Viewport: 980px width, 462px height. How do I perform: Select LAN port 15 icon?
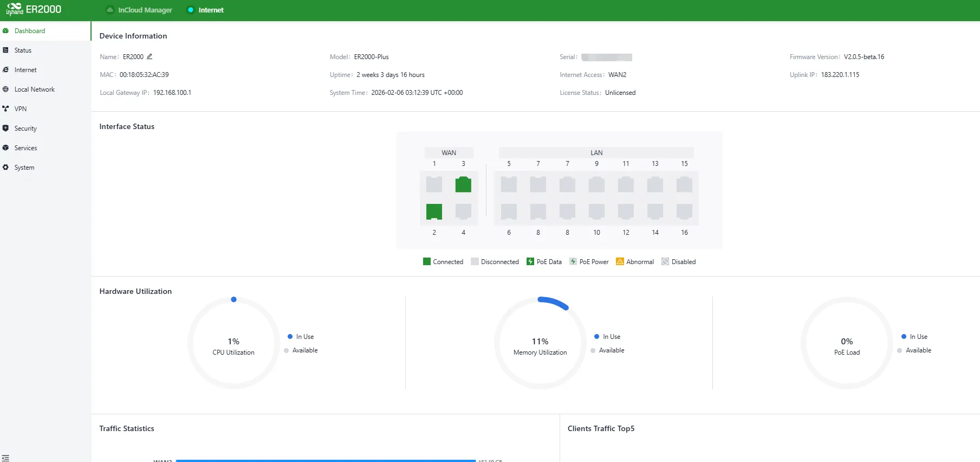point(684,184)
